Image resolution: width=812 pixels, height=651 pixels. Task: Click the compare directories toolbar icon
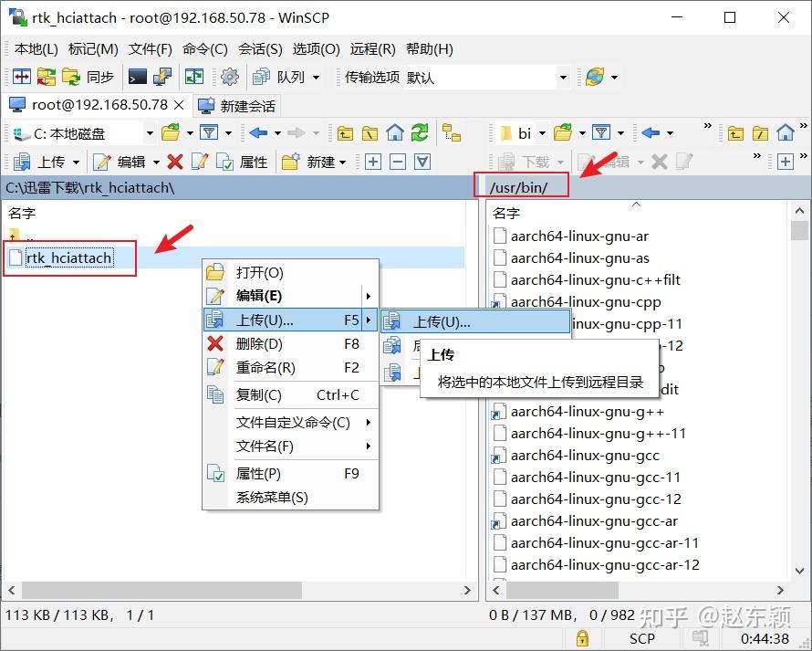(x=22, y=77)
